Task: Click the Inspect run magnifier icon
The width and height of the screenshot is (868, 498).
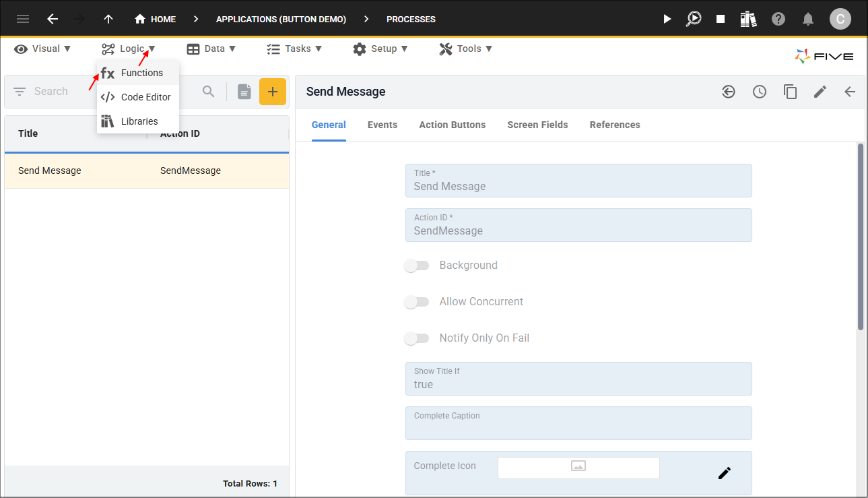Action: tap(694, 19)
